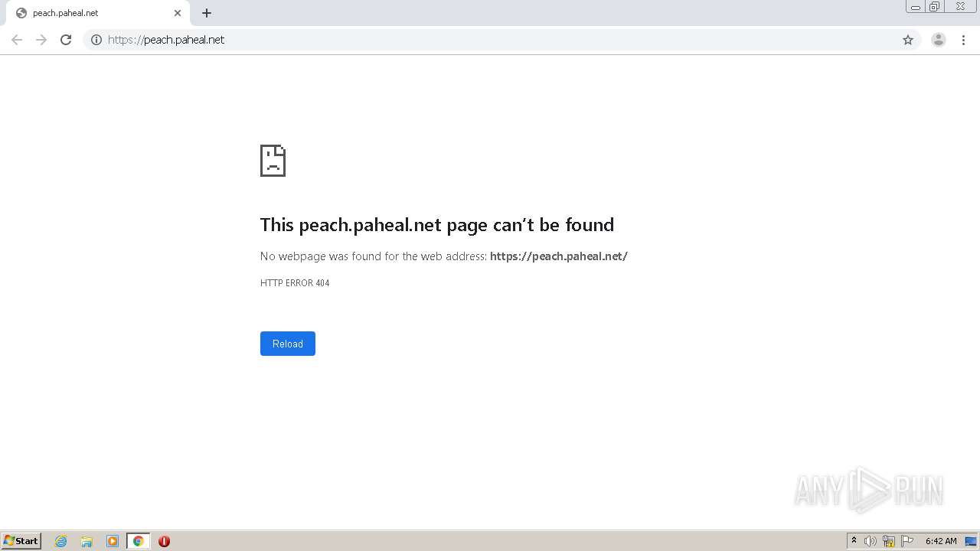Open the volume speaker tray icon

[871, 541]
